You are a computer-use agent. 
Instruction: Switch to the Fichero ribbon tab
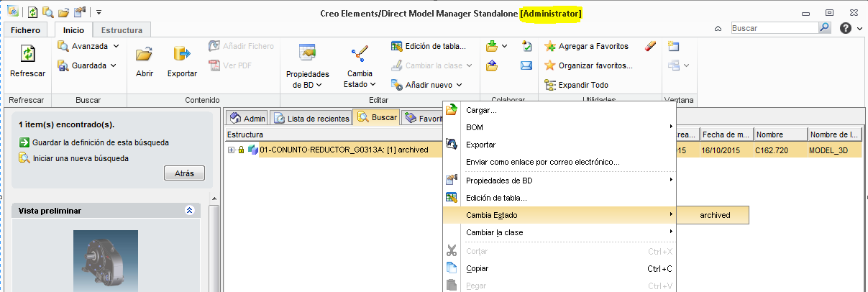[25, 30]
